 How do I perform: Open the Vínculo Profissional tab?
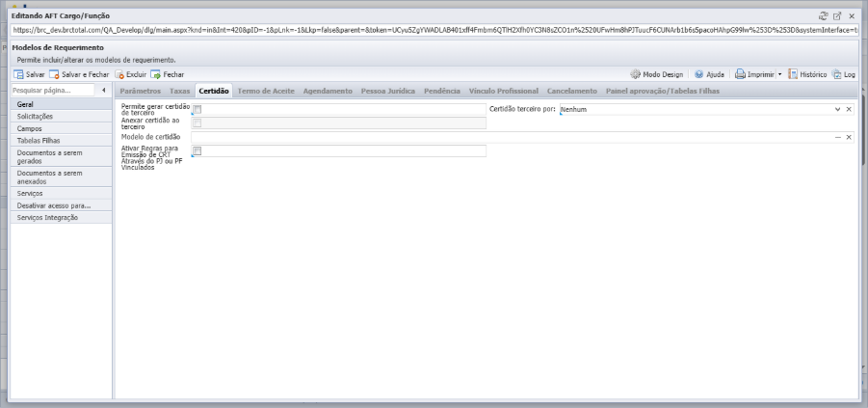(x=503, y=91)
